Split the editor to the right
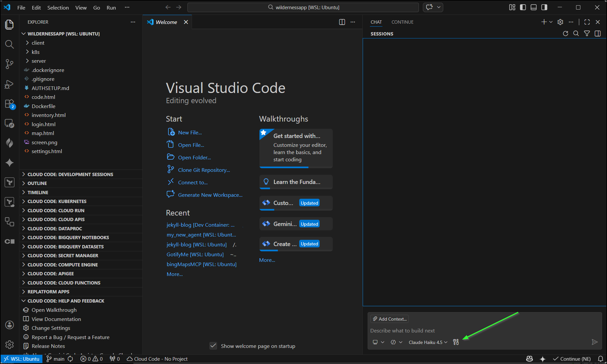 342,22
